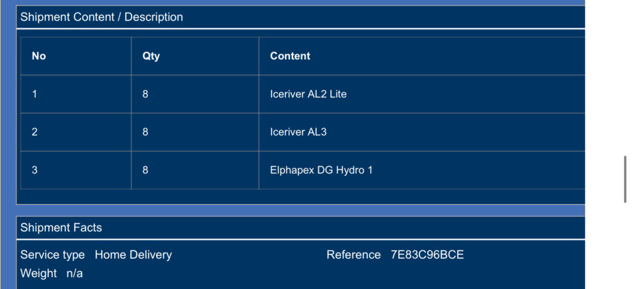This screenshot has width=644, height=289.
Task: Click the Iceriver AL2 Lite entry
Action: [x=308, y=94]
